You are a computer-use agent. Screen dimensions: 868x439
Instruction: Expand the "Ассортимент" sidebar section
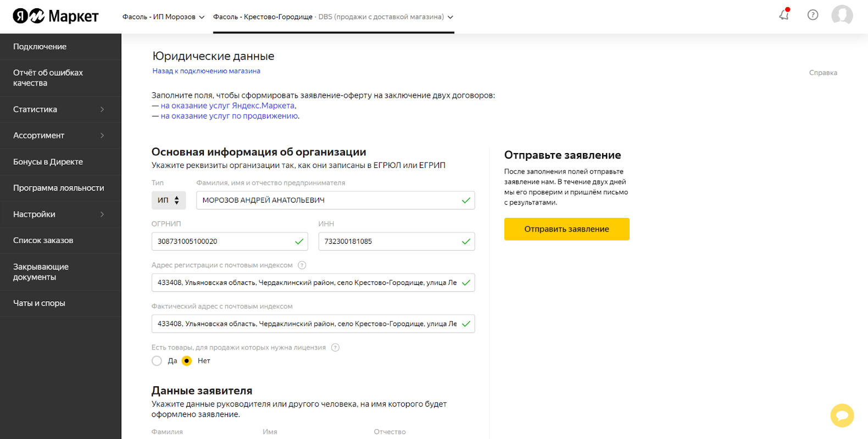(x=60, y=136)
